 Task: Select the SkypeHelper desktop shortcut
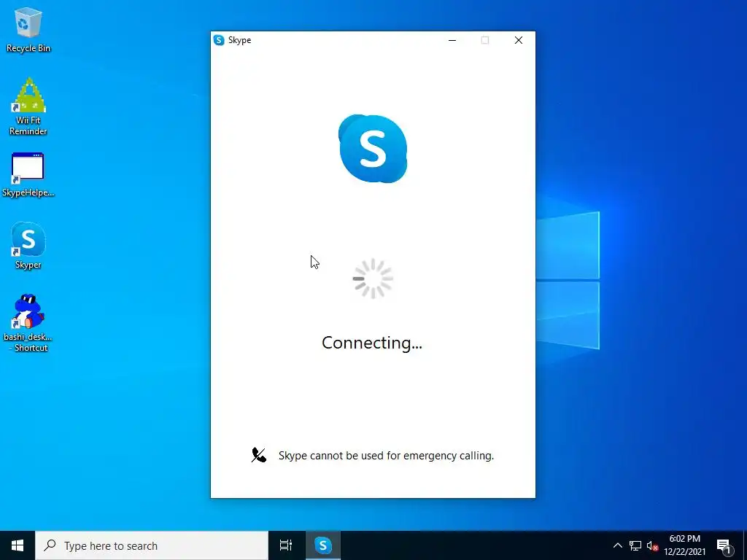28,175
